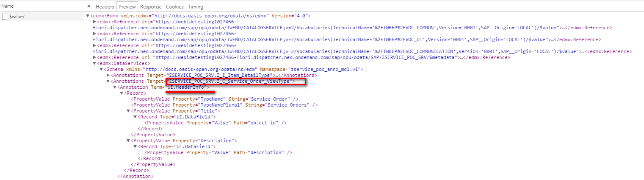The width and height of the screenshot is (644, 180).
Task: Expand the VOC_COMMUNICATION edmx:Reference node
Action: [x=95, y=45]
